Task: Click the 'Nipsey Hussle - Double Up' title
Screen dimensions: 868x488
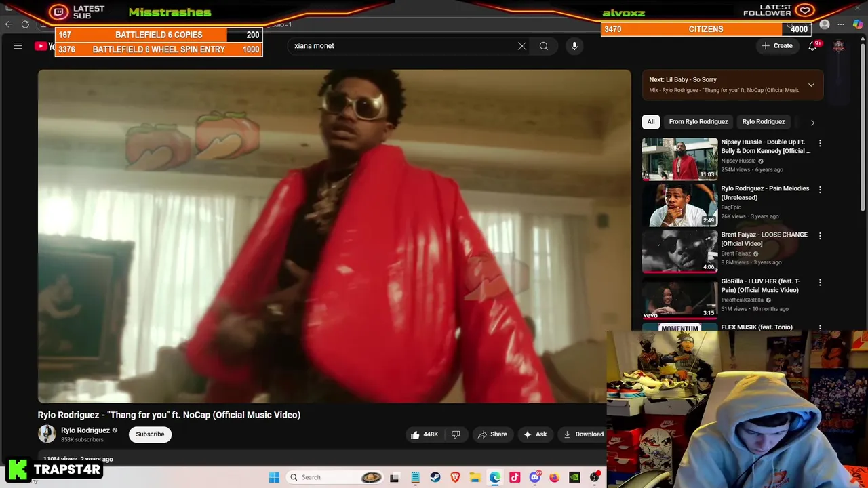Action: pos(765,146)
